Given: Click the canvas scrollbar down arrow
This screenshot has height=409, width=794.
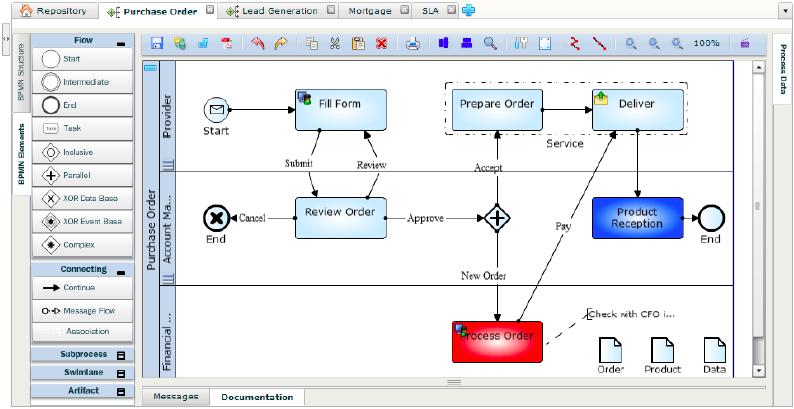Looking at the screenshot, I should tap(758, 371).
